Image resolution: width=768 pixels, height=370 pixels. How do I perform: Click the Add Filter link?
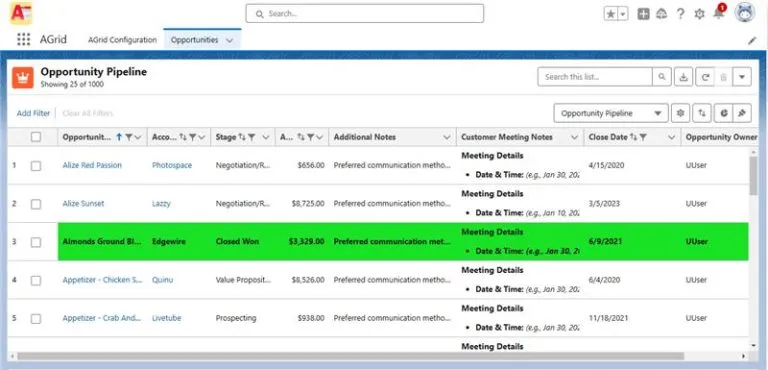point(33,113)
